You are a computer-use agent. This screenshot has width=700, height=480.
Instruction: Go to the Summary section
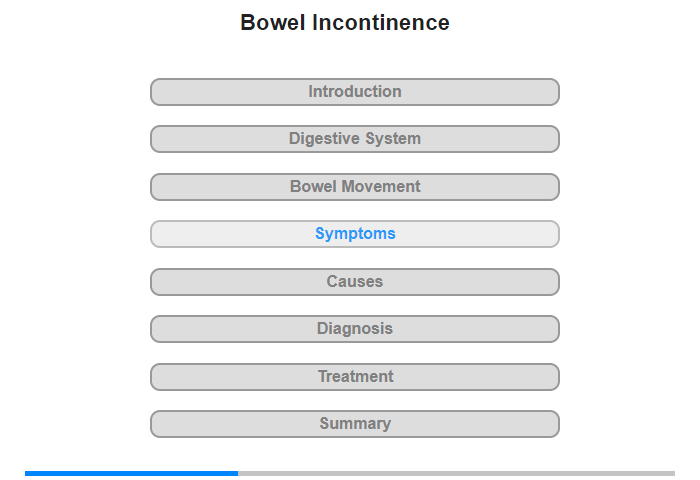click(x=354, y=424)
